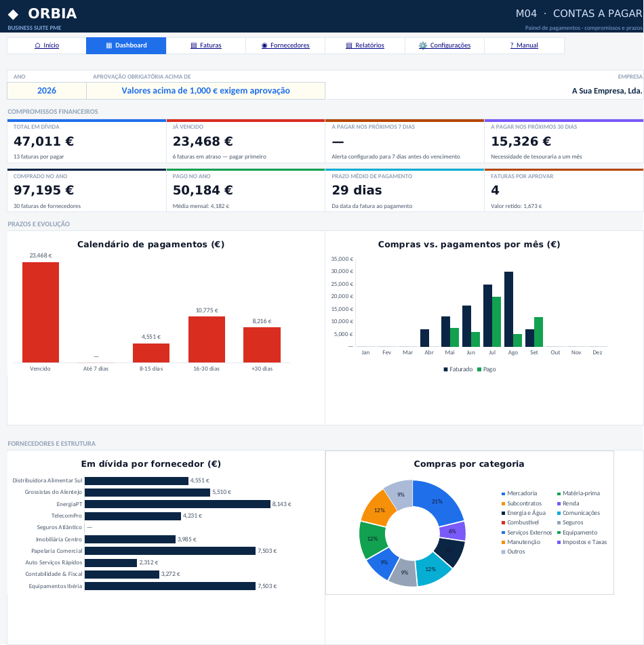Switch to the Fornecedores tab

point(285,45)
